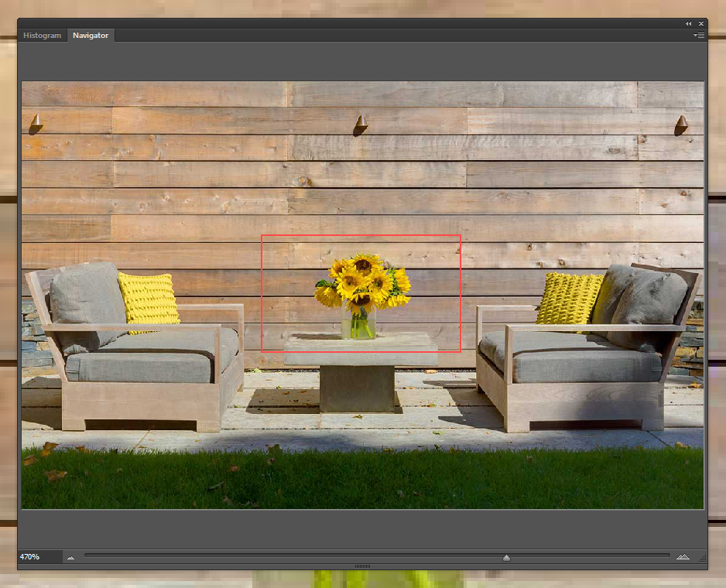
Task: Click the 470% zoom percentage field
Action: 39,556
